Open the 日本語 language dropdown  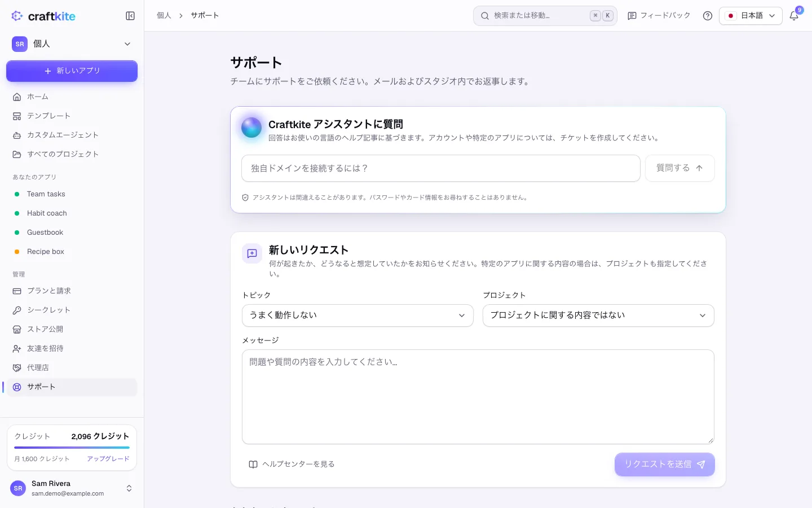[751, 16]
